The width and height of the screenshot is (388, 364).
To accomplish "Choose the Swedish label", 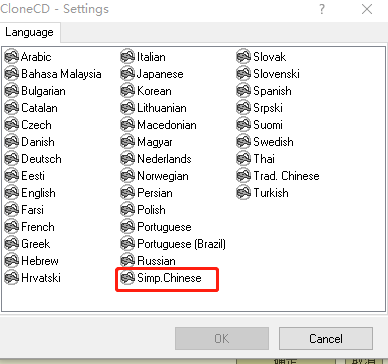I will click(x=273, y=142).
